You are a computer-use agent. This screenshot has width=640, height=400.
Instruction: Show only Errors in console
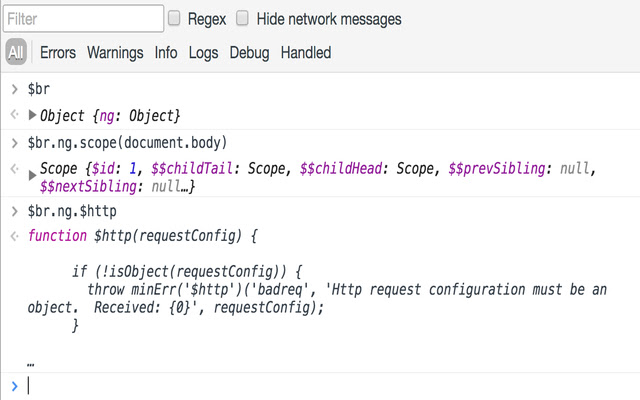click(58, 53)
